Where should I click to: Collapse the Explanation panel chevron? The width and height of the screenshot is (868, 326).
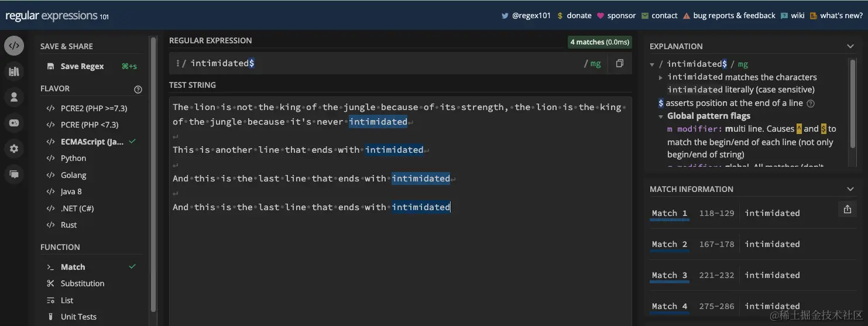click(x=850, y=46)
